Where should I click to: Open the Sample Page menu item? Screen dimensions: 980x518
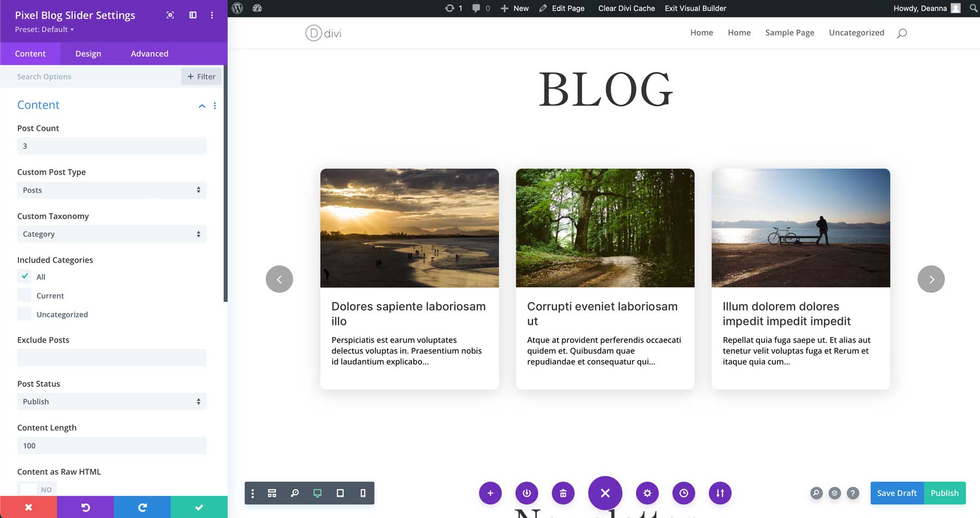[789, 33]
